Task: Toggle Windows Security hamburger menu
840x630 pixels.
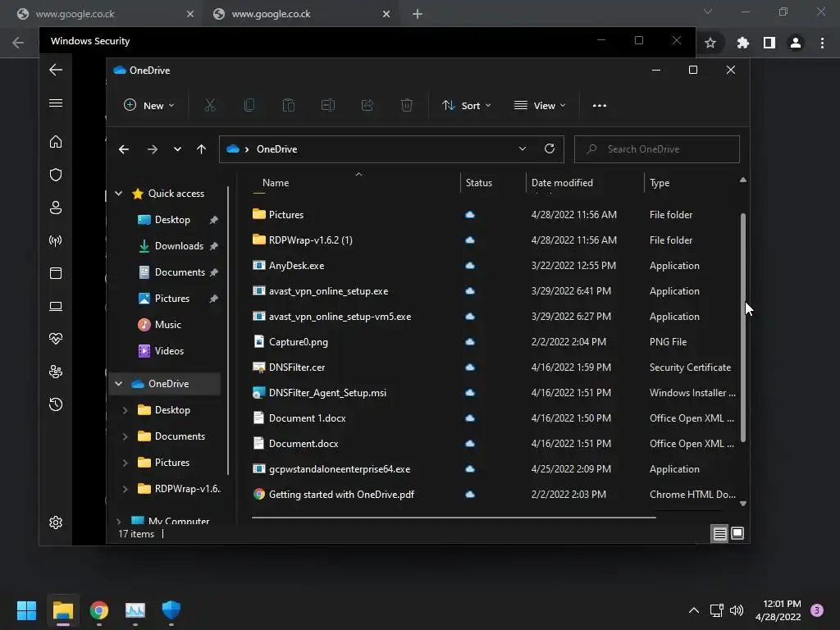Action: (56, 103)
